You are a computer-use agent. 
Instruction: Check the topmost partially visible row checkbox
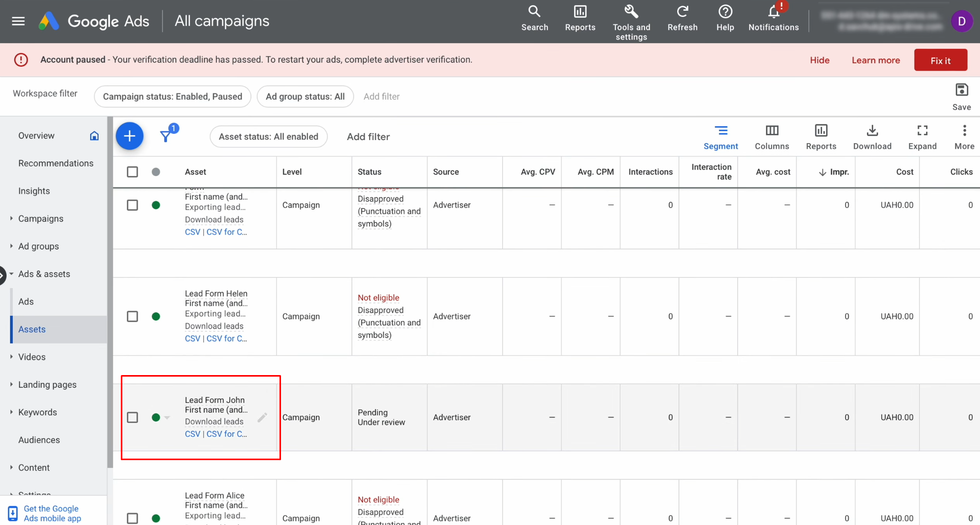tap(132, 205)
